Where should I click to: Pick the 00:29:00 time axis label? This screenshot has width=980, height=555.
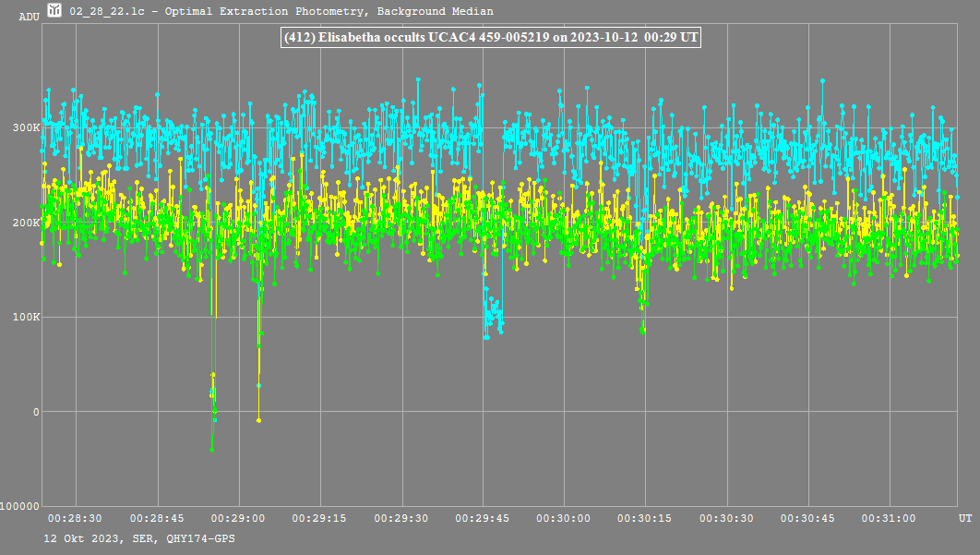239,519
